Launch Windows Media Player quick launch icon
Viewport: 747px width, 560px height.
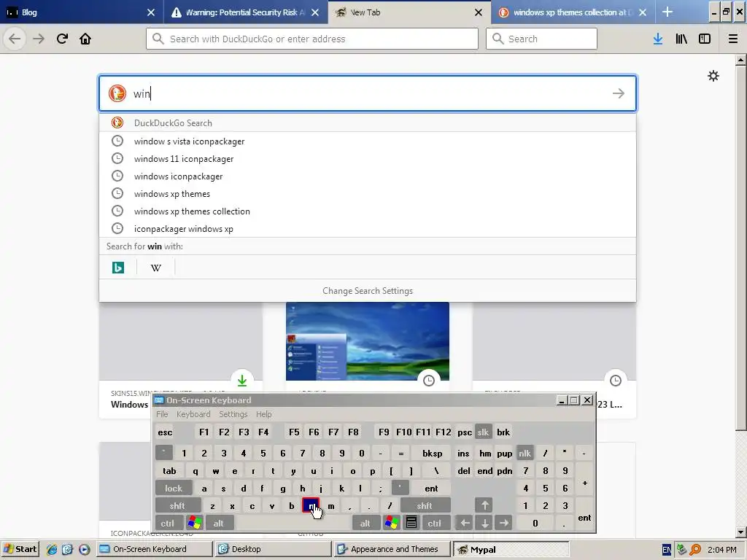[x=85, y=549]
